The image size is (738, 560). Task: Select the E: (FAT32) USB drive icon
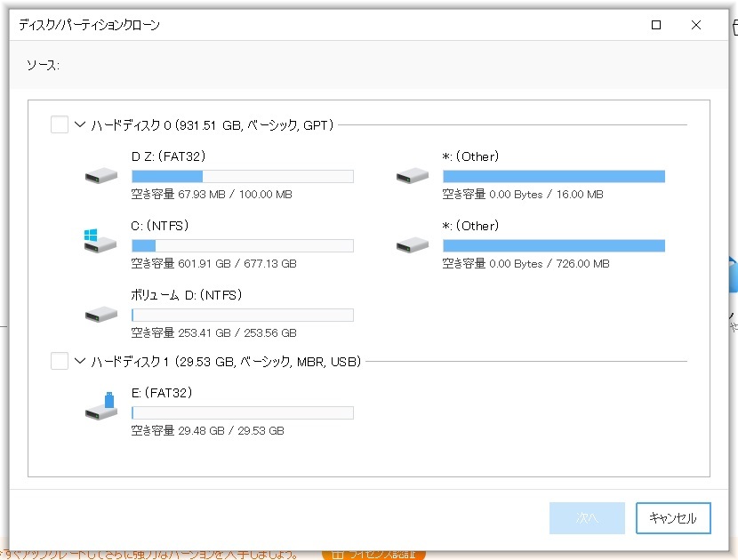[x=101, y=406]
